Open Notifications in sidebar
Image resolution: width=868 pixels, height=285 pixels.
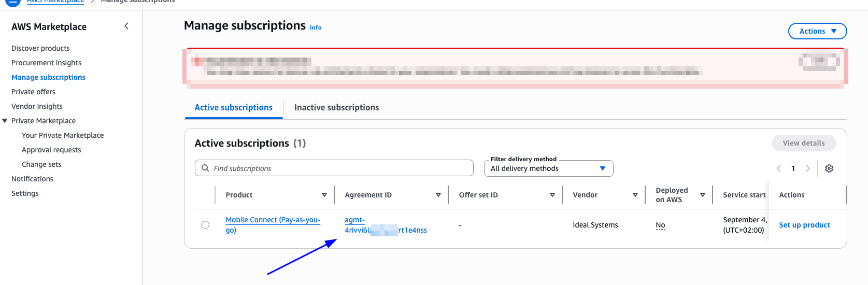(32, 179)
